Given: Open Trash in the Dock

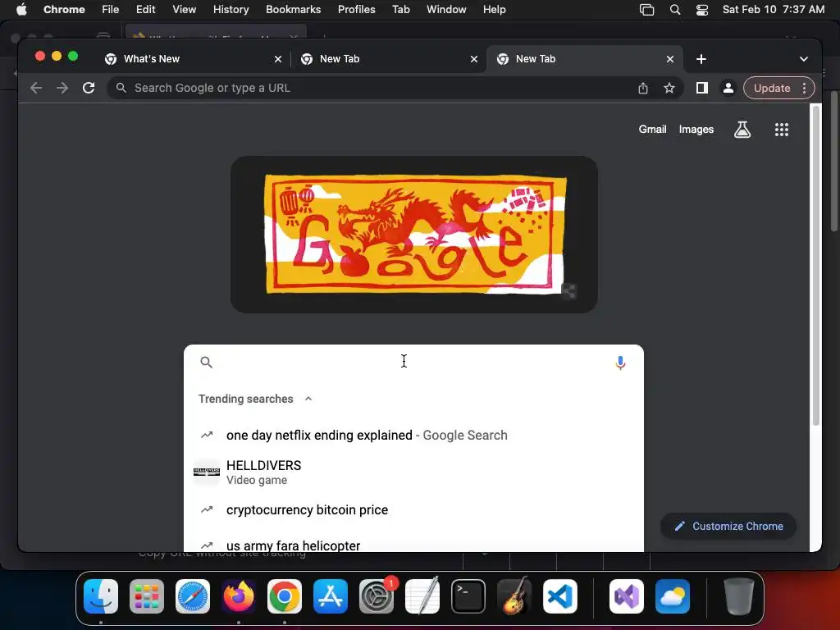Looking at the screenshot, I should click(739, 596).
